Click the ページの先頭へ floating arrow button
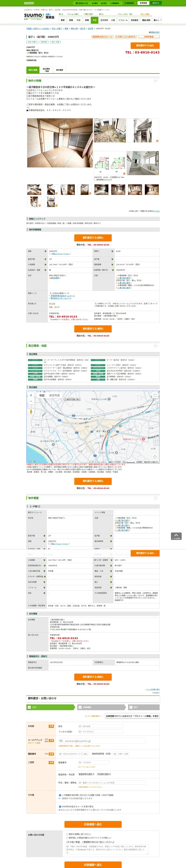Viewport: 186px width, 868px height. 176,536
